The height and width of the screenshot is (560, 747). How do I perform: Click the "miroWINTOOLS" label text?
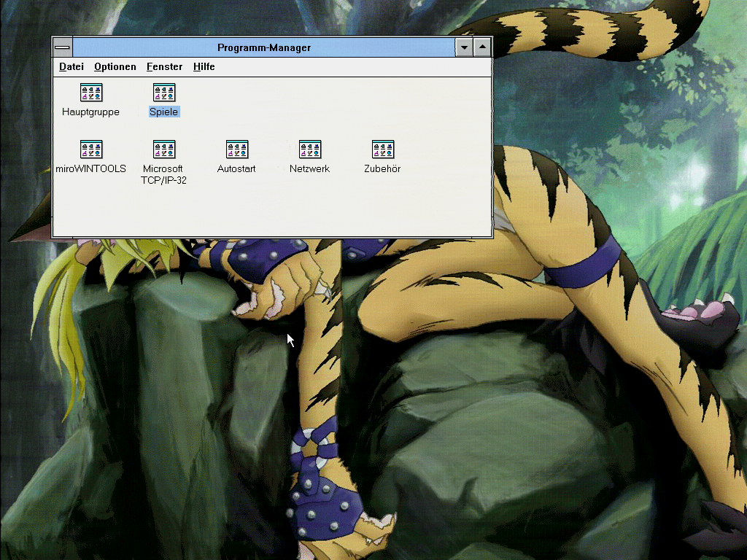click(90, 168)
